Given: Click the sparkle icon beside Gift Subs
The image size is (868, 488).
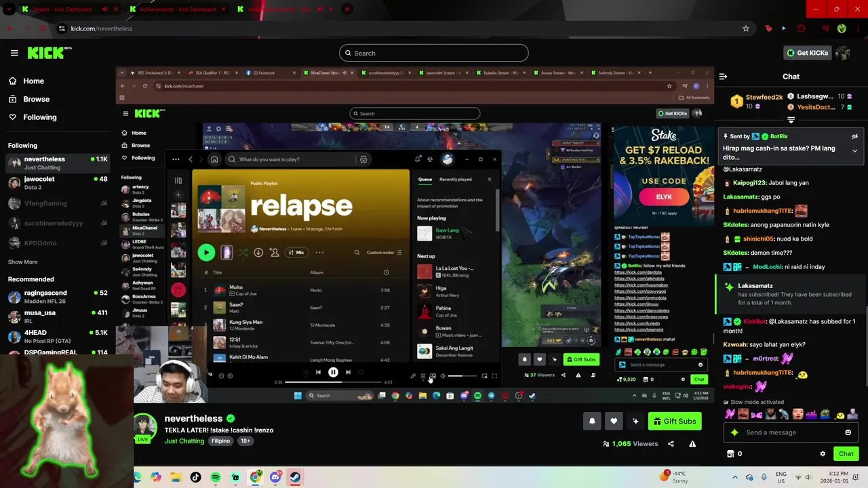Looking at the screenshot, I should click(x=635, y=421).
